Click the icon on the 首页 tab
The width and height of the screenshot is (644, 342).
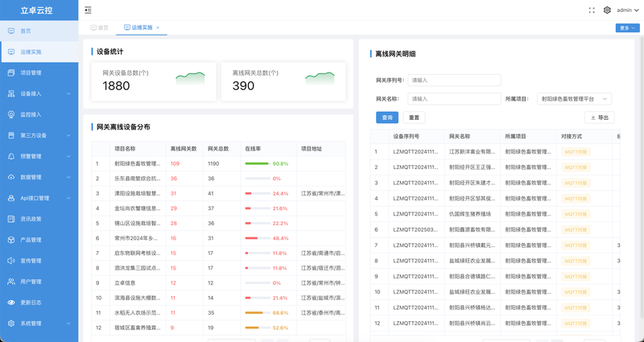tap(93, 27)
